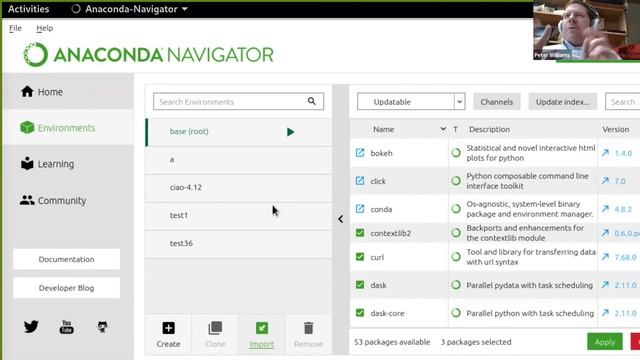Click the upgrade arrow next to conda version 4.8.2
Image resolution: width=640 pixels, height=360 pixels.
[605, 209]
